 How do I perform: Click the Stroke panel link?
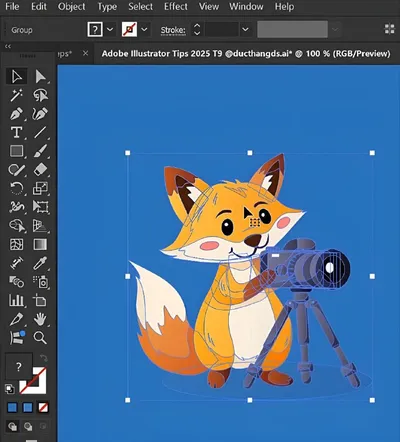point(173,30)
